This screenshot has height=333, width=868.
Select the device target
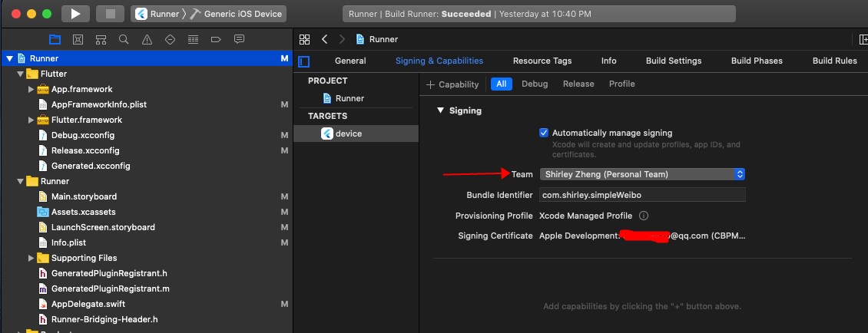tap(356, 134)
